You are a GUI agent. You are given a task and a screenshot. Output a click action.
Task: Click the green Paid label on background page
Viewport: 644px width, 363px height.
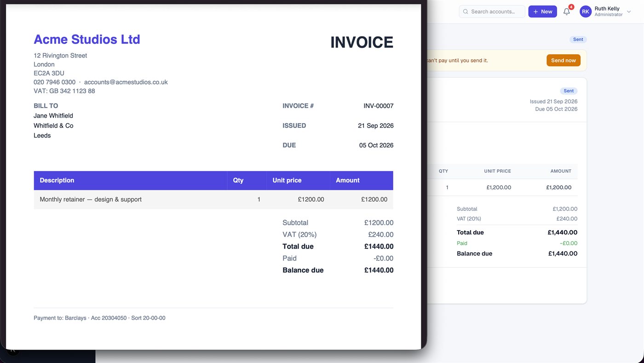tap(462, 243)
